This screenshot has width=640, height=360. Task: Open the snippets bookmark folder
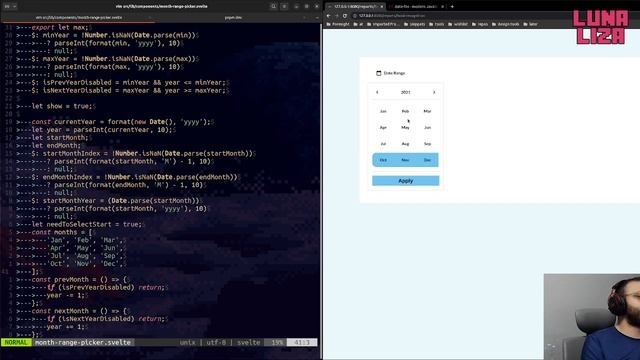click(x=414, y=24)
